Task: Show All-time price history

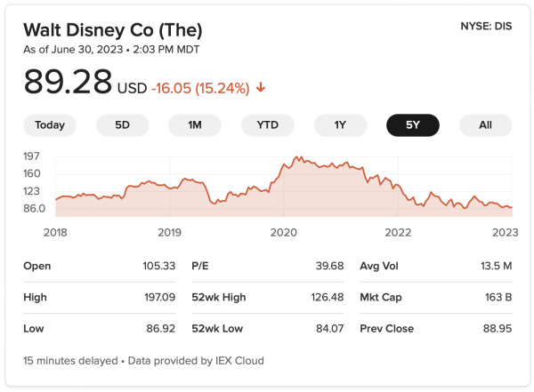Action: tap(485, 125)
